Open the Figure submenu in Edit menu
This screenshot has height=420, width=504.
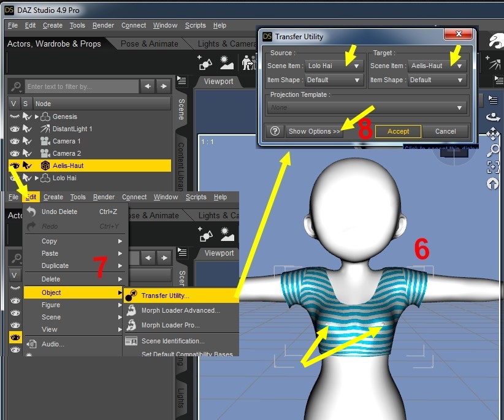[74, 305]
